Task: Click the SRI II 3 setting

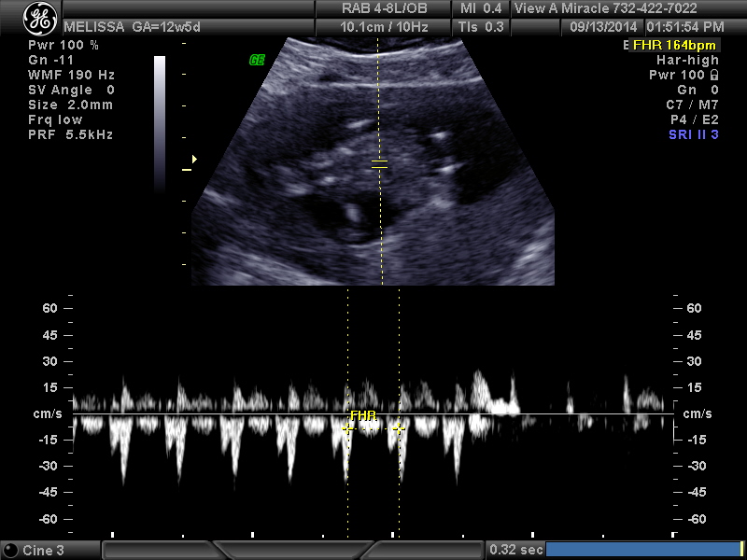Action: tap(693, 134)
